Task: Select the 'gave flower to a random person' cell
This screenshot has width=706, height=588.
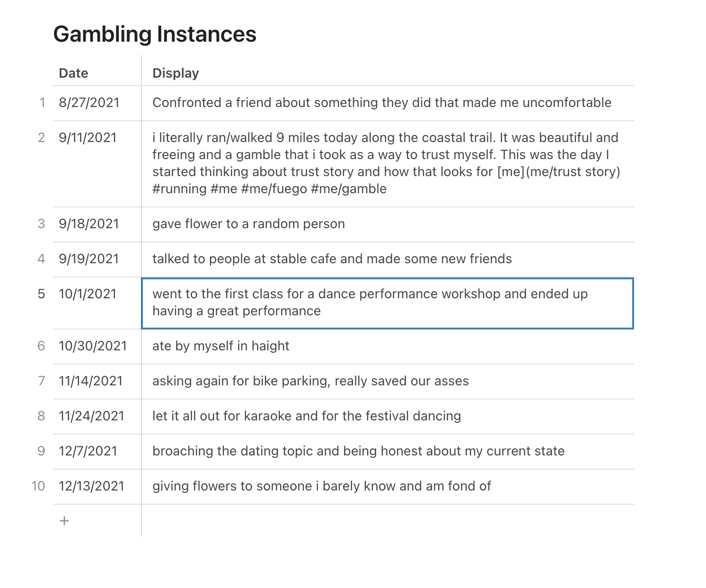Action: click(248, 224)
